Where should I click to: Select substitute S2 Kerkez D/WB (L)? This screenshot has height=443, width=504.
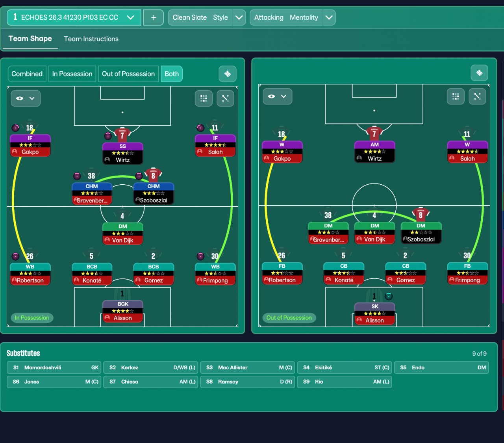pos(151,367)
